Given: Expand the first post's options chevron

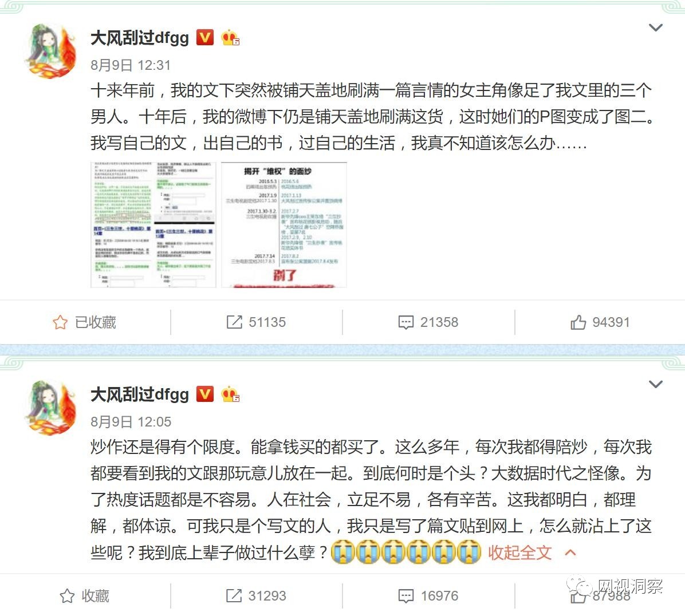Looking at the screenshot, I should (656, 27).
